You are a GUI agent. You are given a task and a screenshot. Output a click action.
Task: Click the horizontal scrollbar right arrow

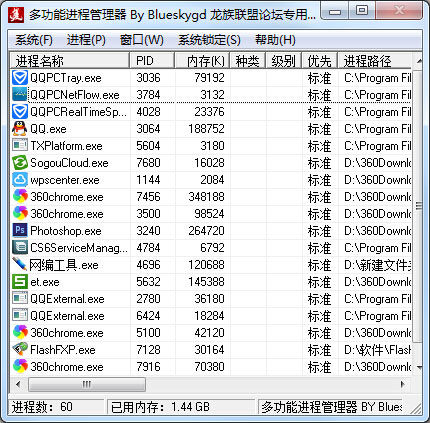[x=402, y=384]
